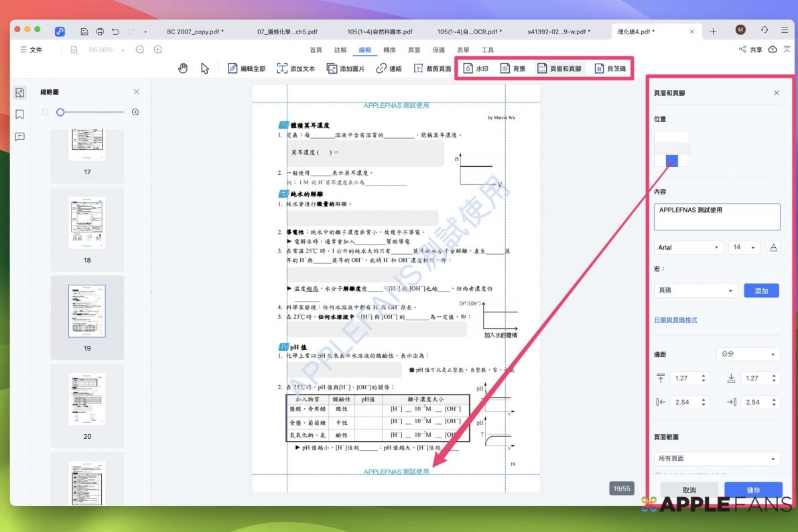
Task: Switch to the BC 2007_copy.pdf document tab
Action: click(x=195, y=31)
